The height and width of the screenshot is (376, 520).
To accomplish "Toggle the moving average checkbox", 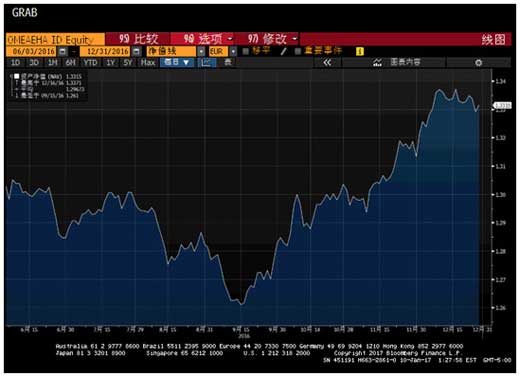I will pyautogui.click(x=246, y=51).
